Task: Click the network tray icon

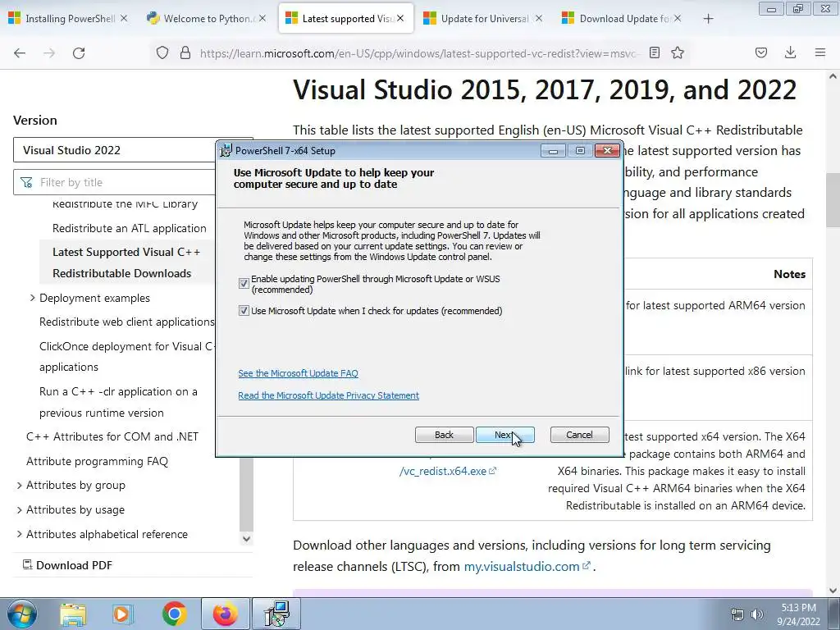Action: point(737,615)
